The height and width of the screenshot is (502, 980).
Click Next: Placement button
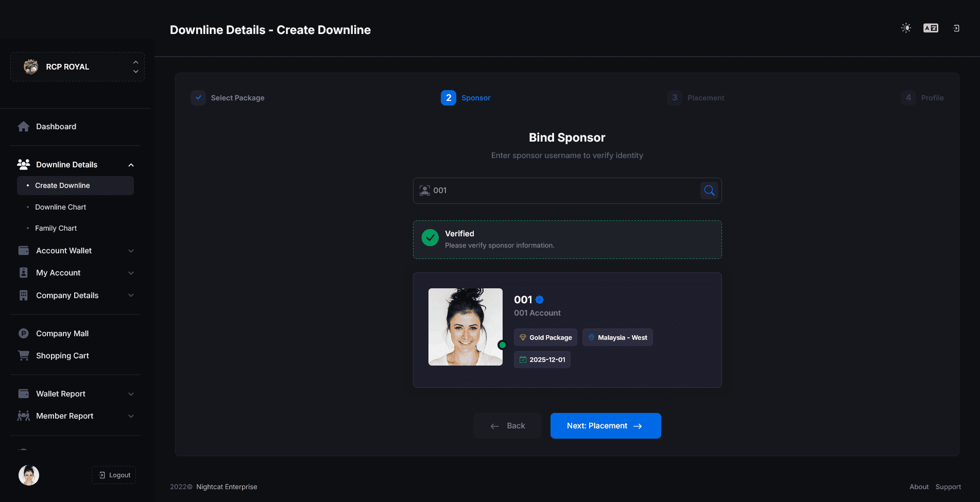point(606,426)
